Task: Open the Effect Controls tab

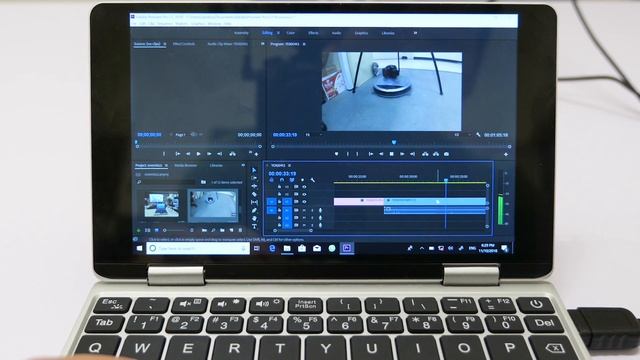Action: click(184, 44)
